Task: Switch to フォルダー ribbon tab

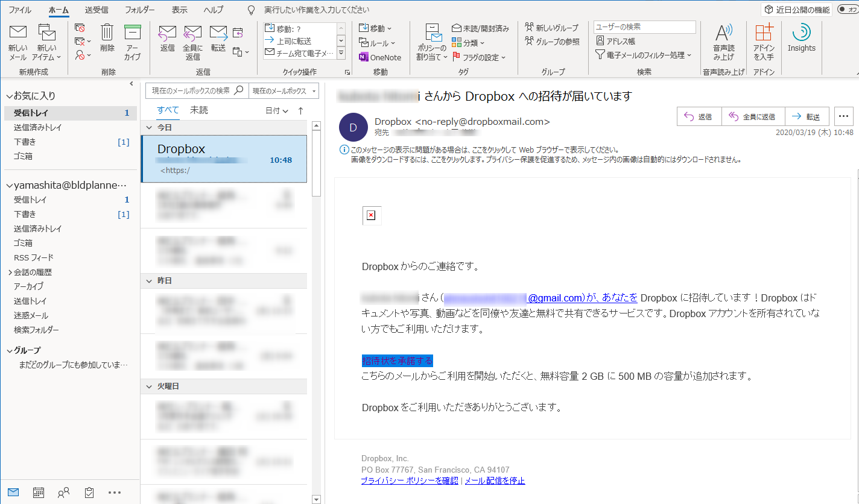Action: (x=140, y=10)
